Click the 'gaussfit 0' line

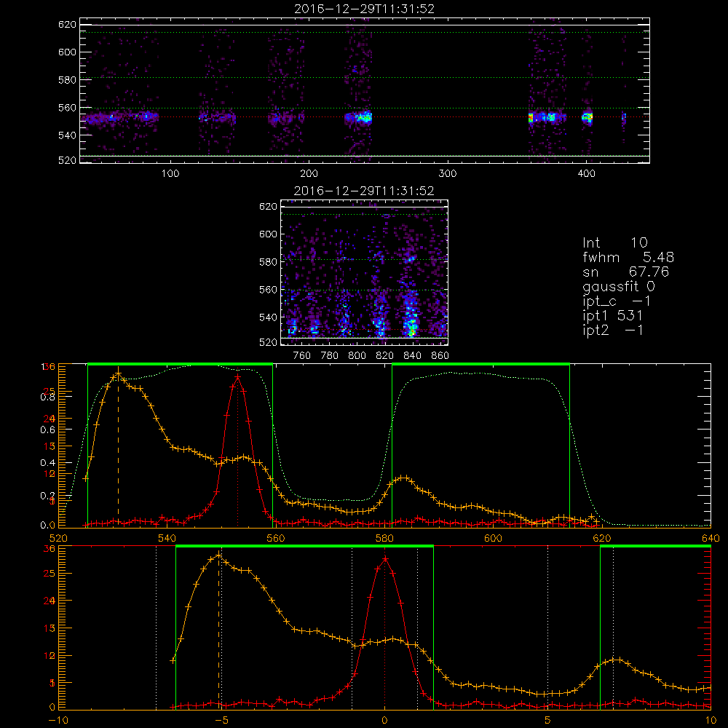(x=619, y=286)
